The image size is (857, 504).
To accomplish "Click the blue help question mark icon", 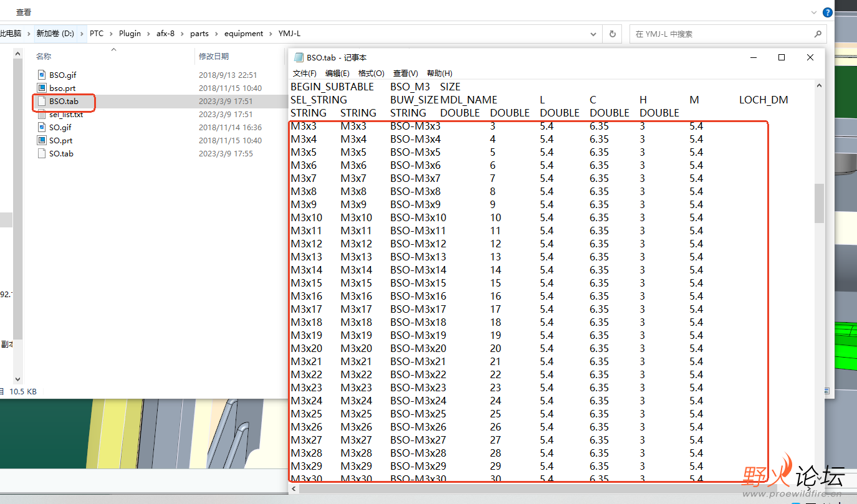I will (828, 12).
